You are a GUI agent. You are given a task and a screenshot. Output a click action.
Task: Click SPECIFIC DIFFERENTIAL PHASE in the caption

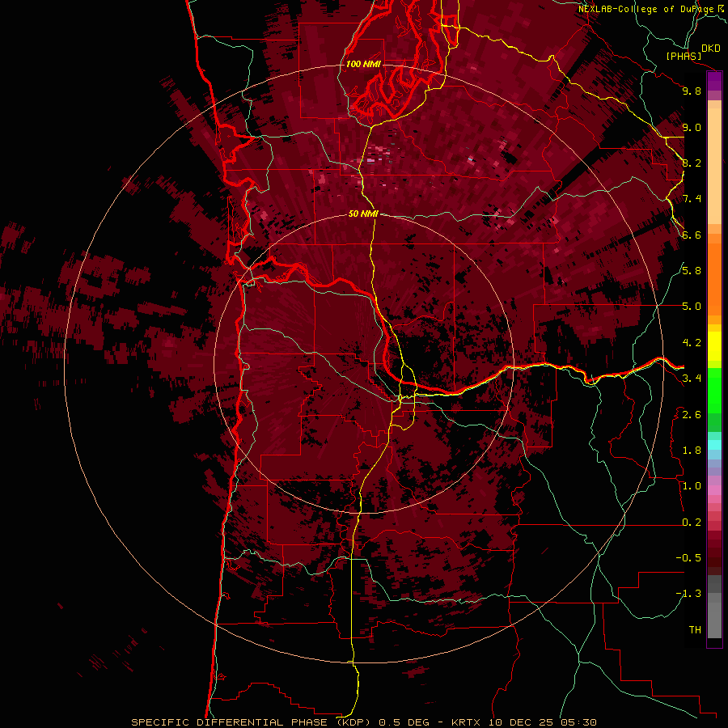tap(231, 722)
